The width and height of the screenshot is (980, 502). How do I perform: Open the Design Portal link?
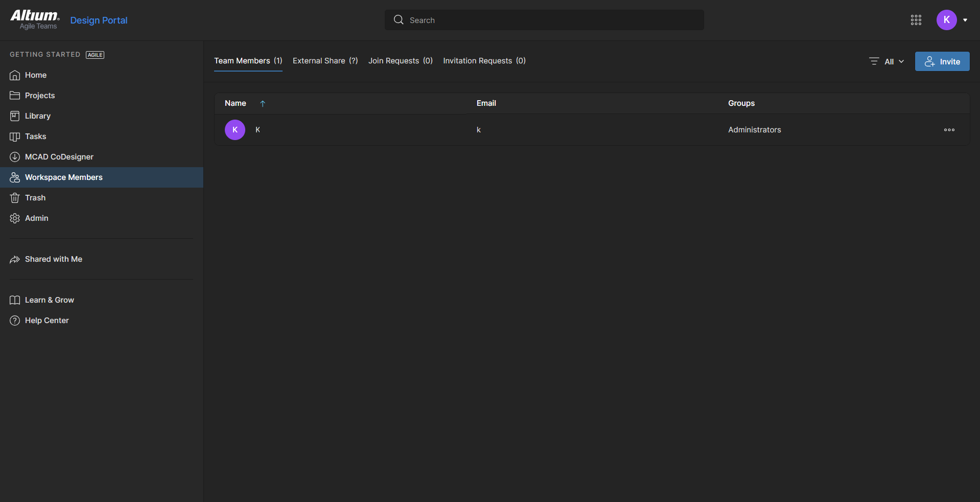99,20
